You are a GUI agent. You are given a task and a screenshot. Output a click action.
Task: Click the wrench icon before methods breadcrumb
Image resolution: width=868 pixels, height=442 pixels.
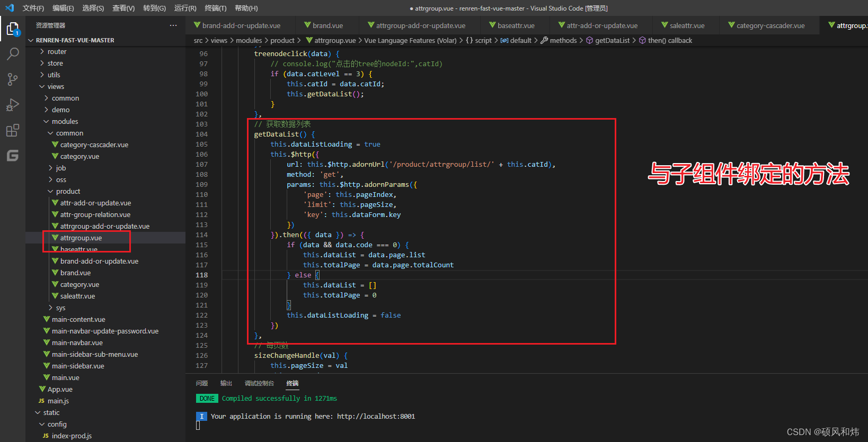[x=544, y=40]
